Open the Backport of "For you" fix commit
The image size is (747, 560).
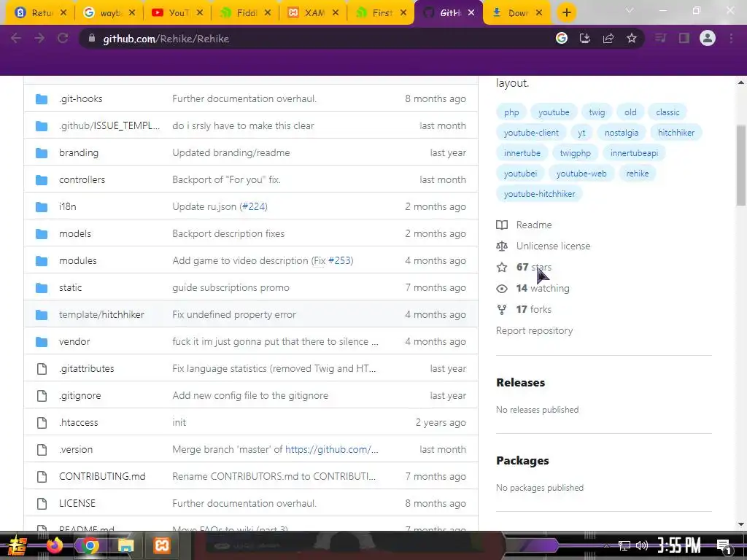[226, 179]
